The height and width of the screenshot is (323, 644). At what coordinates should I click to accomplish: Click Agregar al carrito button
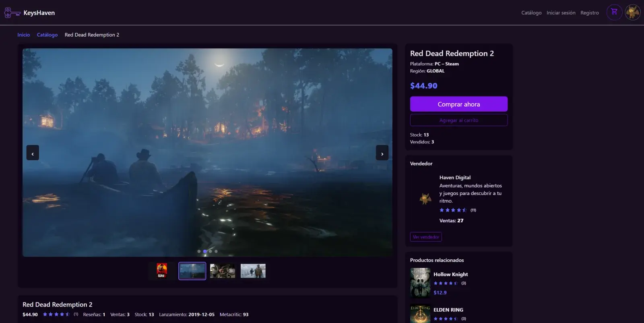[459, 120]
